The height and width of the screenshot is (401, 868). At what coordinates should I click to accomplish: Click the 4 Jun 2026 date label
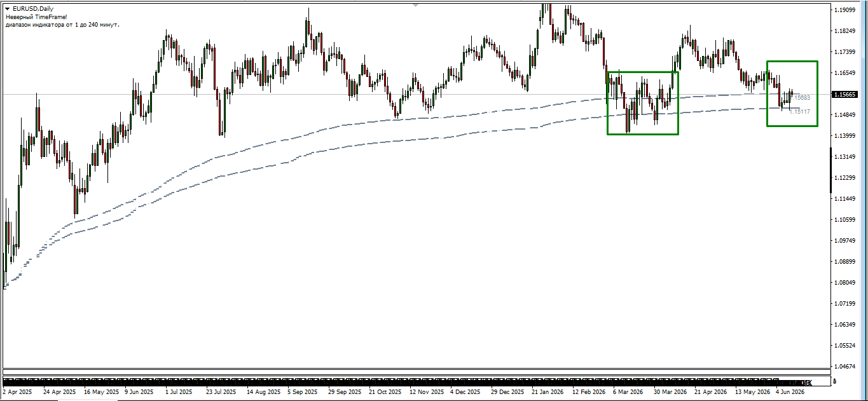point(790,393)
